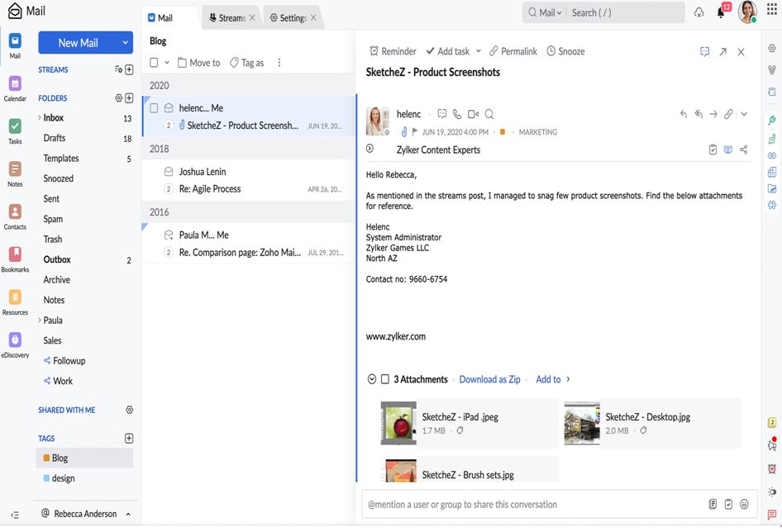
Task: Click the Permalink button
Action: 513,51
